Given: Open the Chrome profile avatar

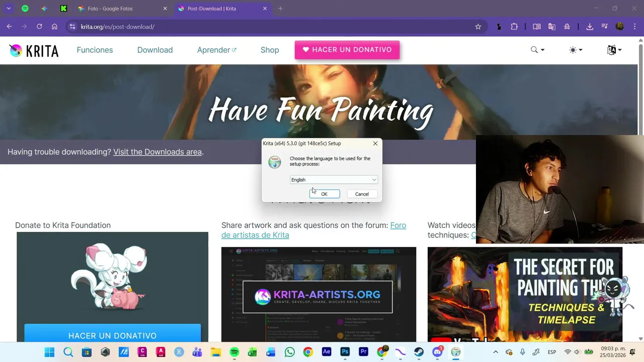Looking at the screenshot, I should pos(620,27).
